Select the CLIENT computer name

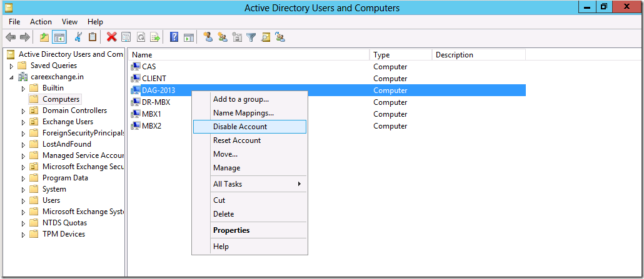tap(154, 79)
